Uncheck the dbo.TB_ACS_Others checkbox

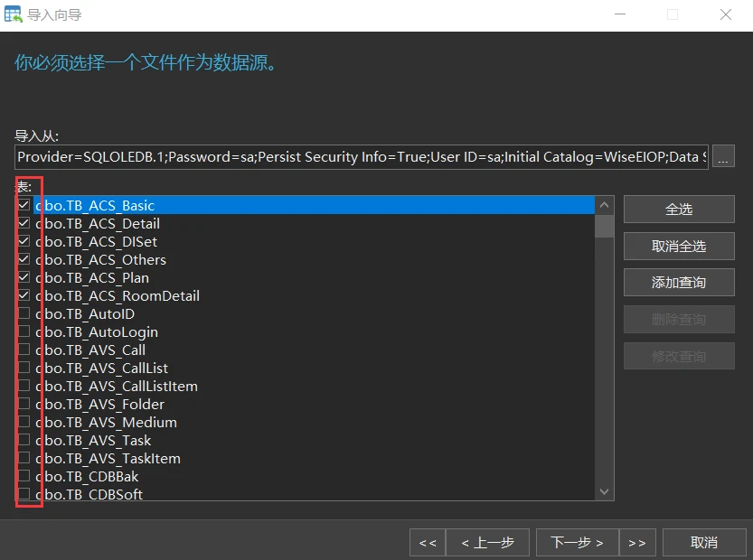click(24, 259)
